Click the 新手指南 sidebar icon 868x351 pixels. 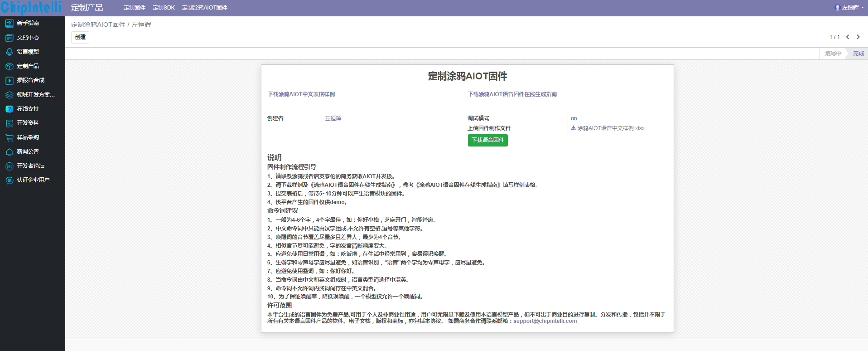pyautogui.click(x=9, y=23)
